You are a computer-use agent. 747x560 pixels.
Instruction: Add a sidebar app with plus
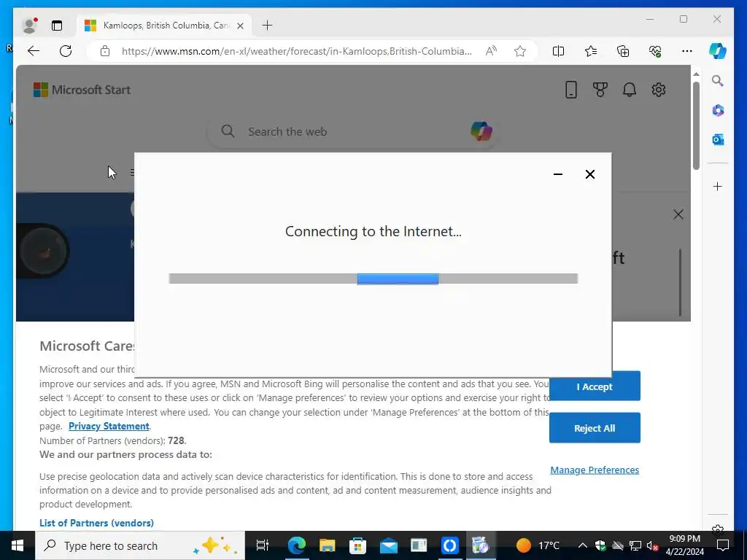pos(718,186)
